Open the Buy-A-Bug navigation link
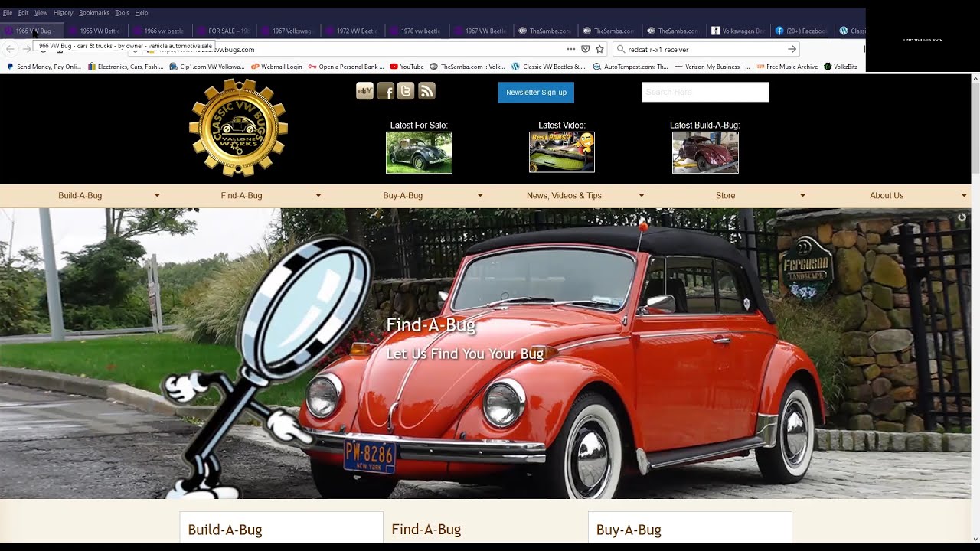 pos(403,196)
